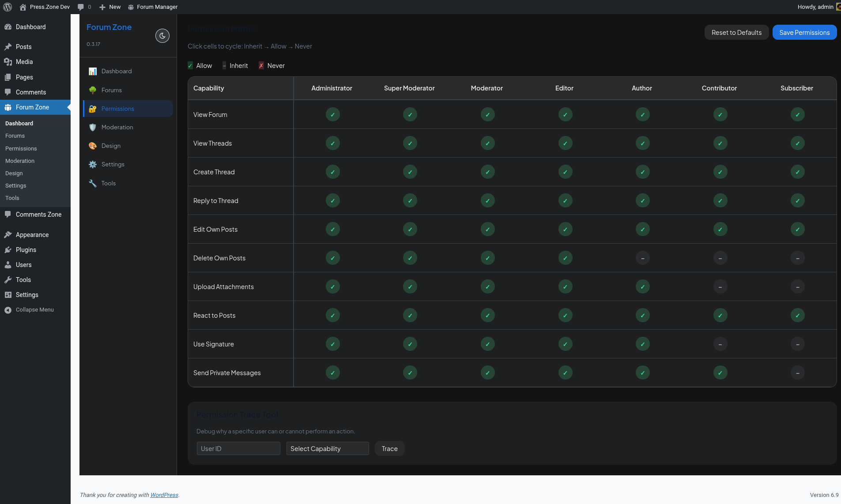Toggle Send Private Messages for Subscriber
841x504 pixels.
797,372
